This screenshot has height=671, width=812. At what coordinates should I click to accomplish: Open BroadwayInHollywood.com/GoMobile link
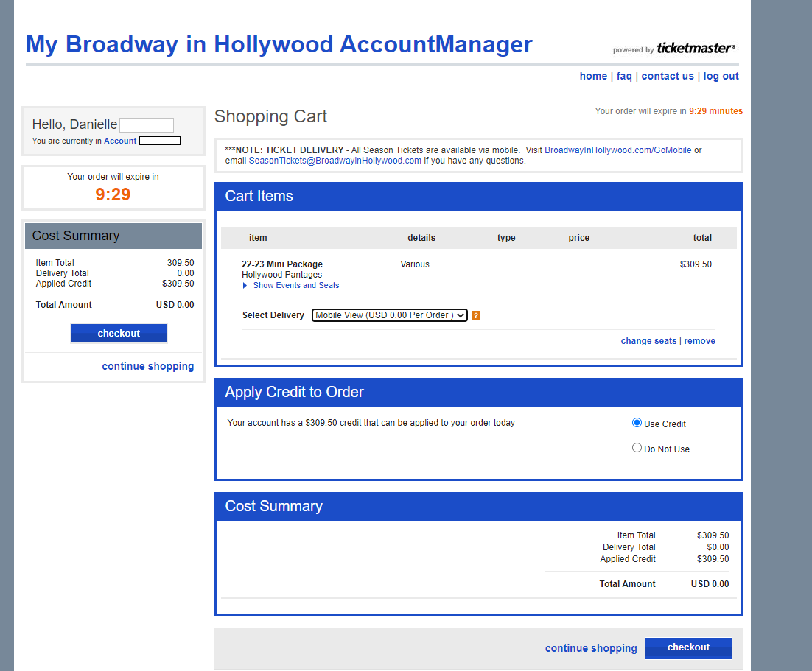617,150
